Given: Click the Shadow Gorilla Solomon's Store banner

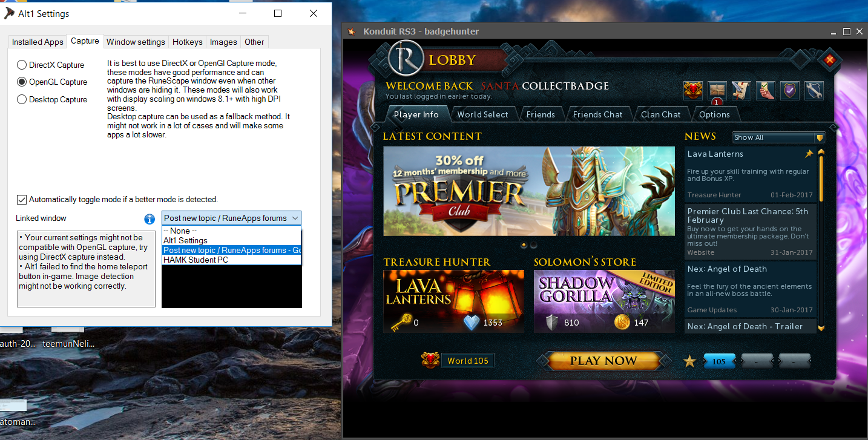Looking at the screenshot, I should point(604,301).
